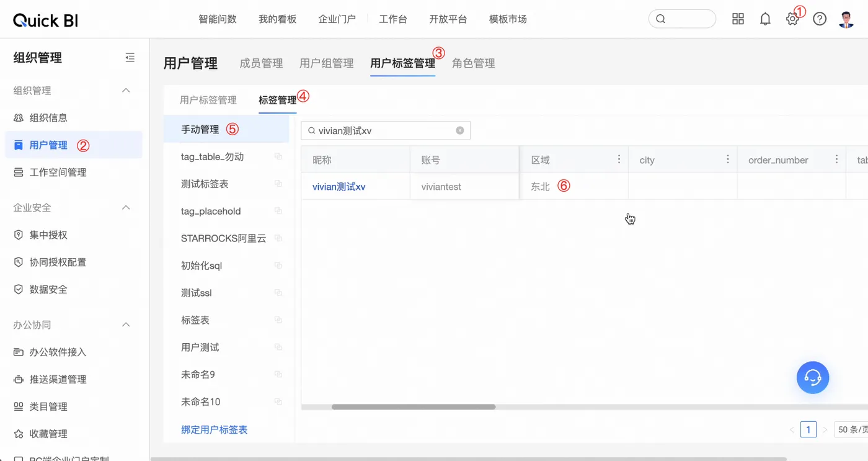Screen dimensions: 868x461
Task: Open the help question mark icon
Action: (820, 19)
